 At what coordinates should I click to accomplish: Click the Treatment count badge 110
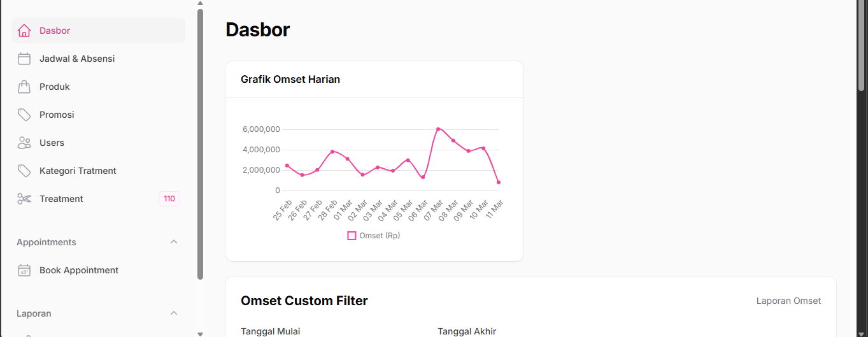pyautogui.click(x=169, y=199)
